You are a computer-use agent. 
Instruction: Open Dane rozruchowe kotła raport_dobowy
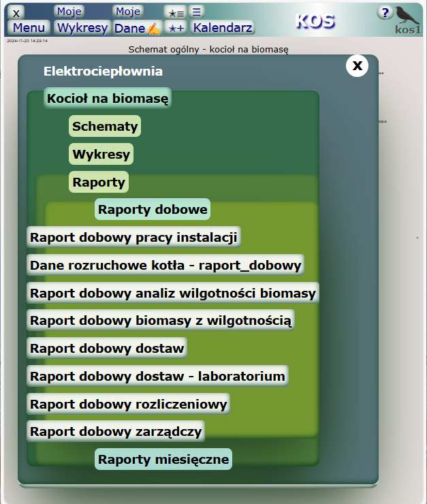[x=165, y=265]
